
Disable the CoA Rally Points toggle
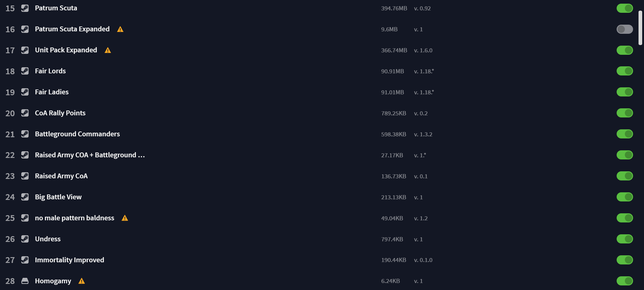click(625, 113)
